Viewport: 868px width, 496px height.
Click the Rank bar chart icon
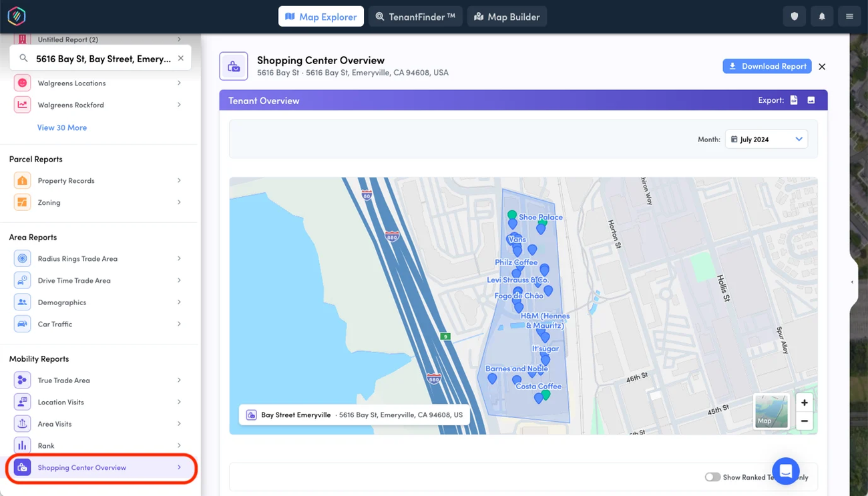(x=23, y=445)
